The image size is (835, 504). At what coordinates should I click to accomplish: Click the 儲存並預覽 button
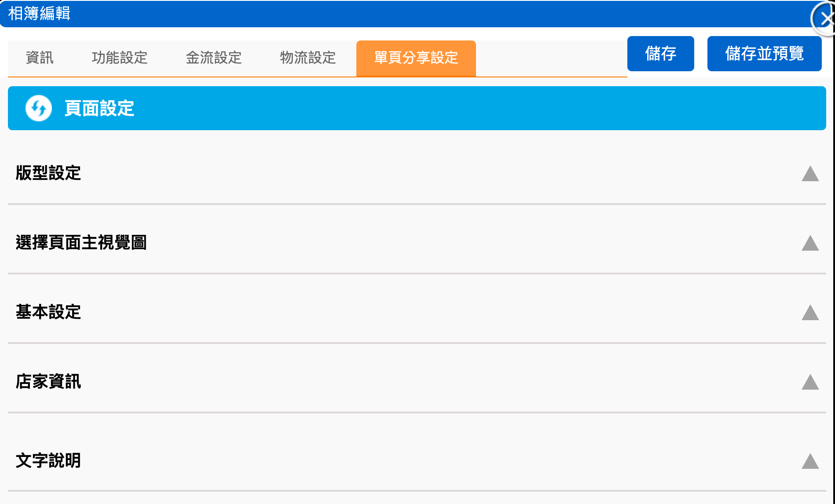tap(765, 54)
